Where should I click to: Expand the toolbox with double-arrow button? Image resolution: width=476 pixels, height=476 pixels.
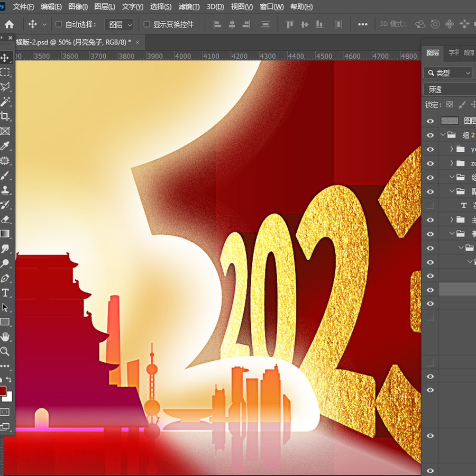[x=2, y=38]
